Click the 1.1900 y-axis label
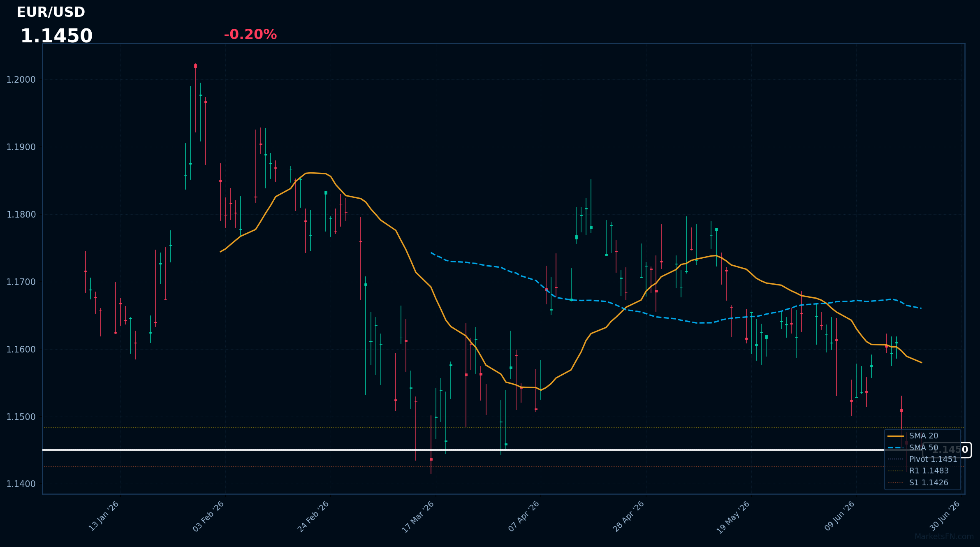 click(x=21, y=147)
